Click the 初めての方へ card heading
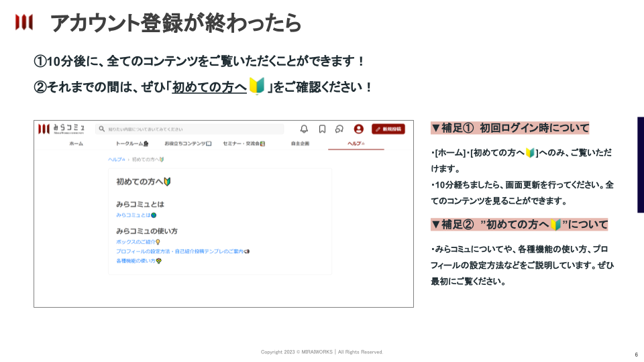 coord(144,182)
